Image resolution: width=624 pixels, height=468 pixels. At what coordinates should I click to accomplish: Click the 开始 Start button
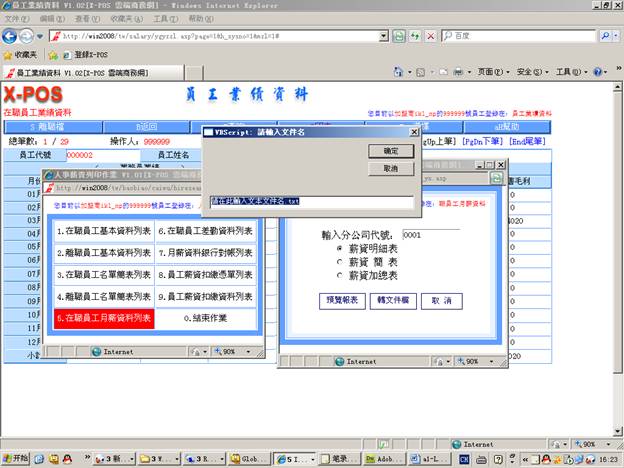16,458
